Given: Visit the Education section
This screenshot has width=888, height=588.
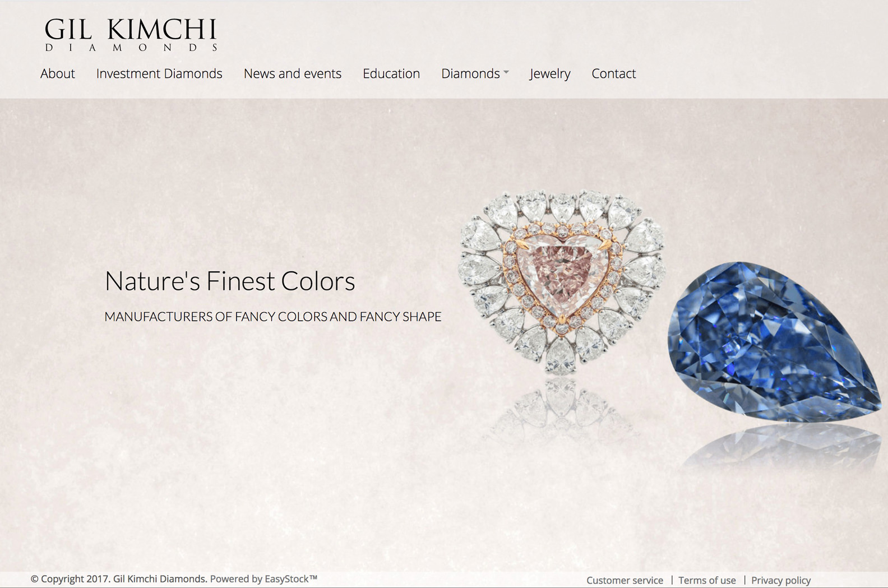Looking at the screenshot, I should [391, 73].
